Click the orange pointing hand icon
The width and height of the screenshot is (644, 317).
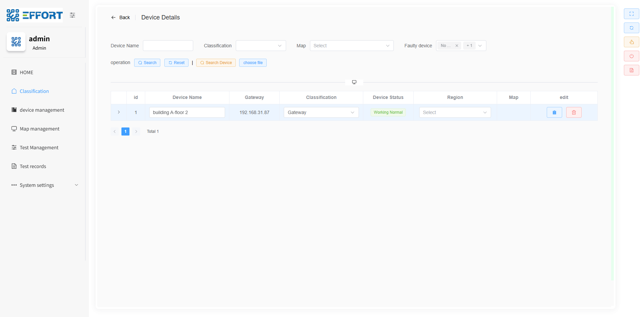point(631,42)
